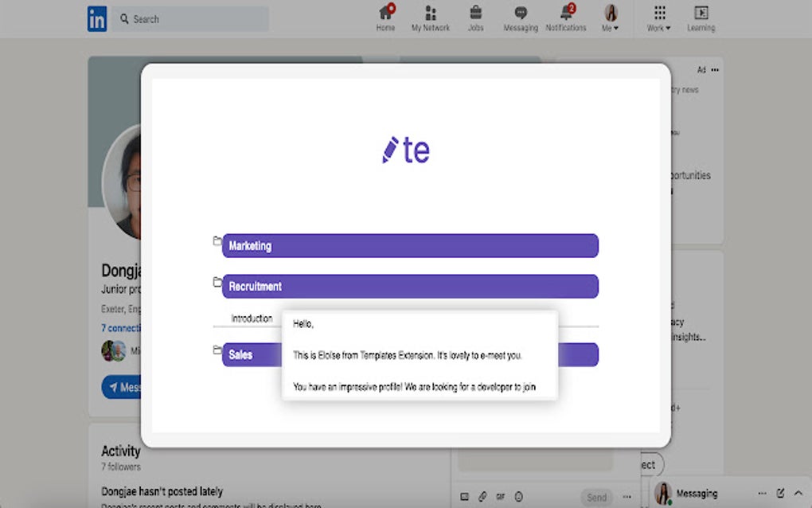The width and height of the screenshot is (812, 508).
Task: Open the composer's more options menu
Action: (627, 497)
